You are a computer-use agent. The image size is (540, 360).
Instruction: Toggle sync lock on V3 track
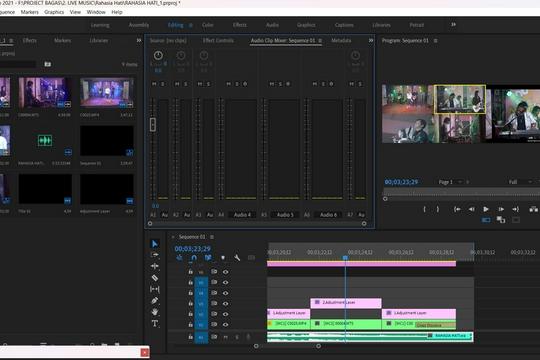(214, 304)
